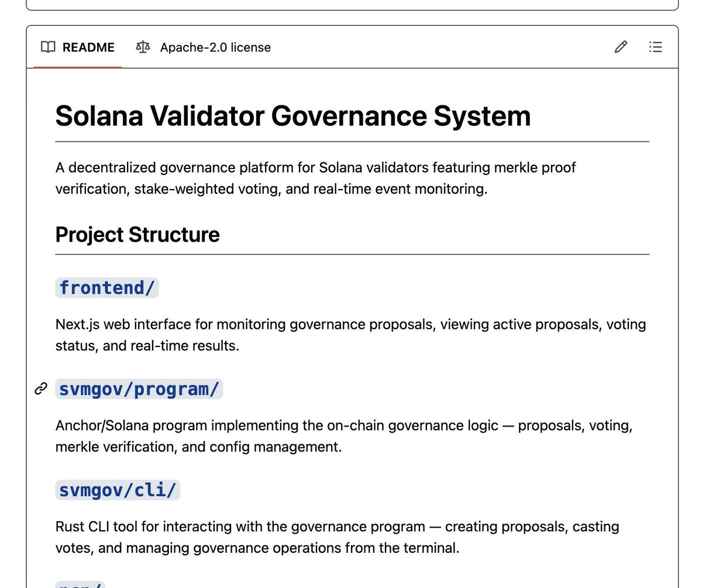The height and width of the screenshot is (588, 702).
Task: Click the scales icon for the license
Action: 143,47
